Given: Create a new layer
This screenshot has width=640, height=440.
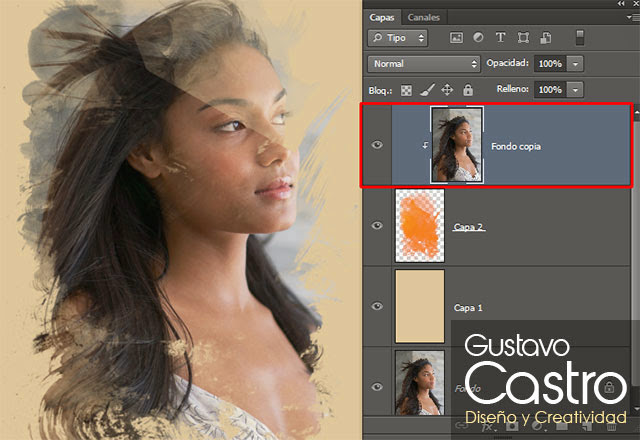Looking at the screenshot, I should pos(587,427).
